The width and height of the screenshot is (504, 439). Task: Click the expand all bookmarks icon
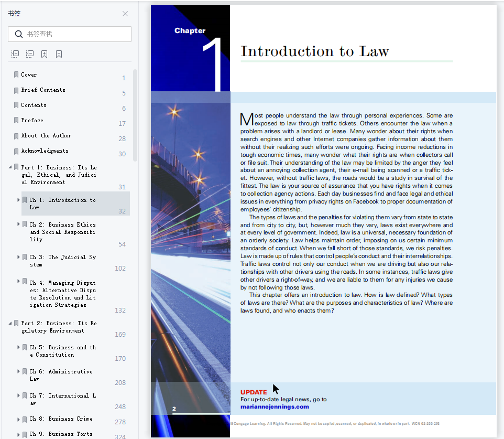click(x=15, y=53)
